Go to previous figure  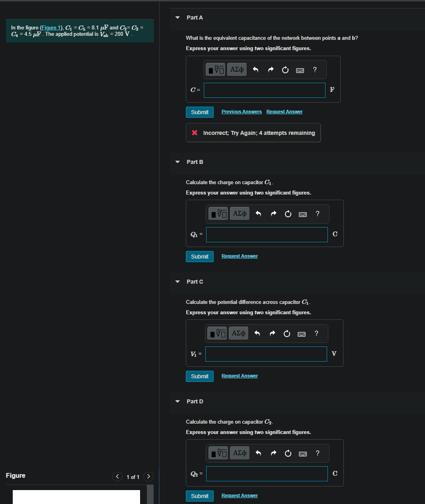tap(117, 477)
